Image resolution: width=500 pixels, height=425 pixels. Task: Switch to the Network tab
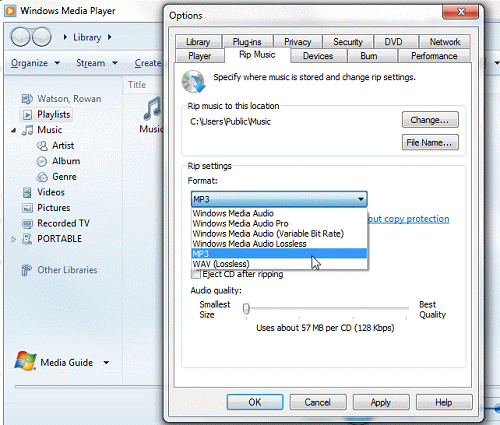[x=445, y=42]
